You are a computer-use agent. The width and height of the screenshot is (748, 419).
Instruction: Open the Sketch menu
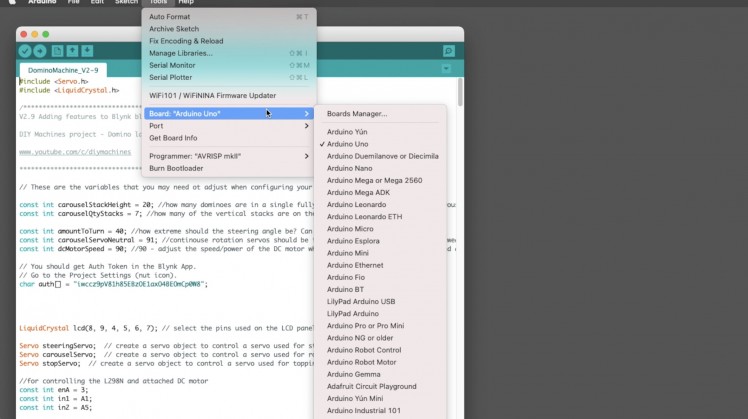click(x=126, y=2)
